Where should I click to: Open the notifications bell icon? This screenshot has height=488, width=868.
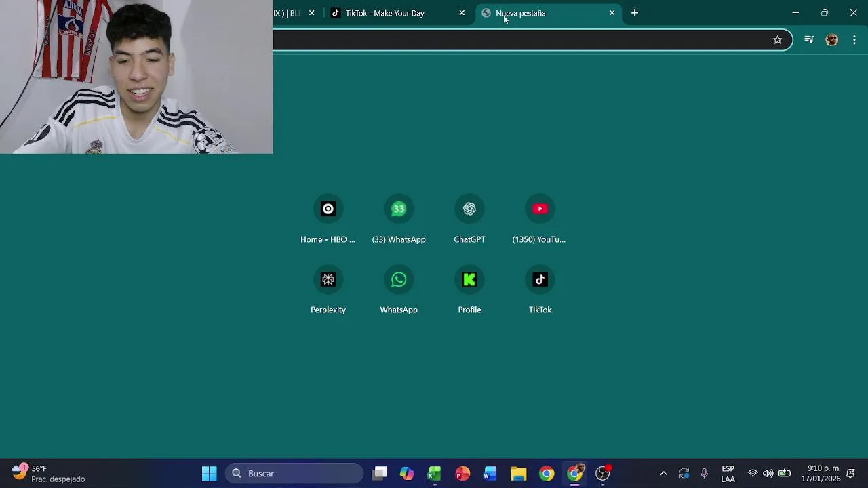(850, 474)
